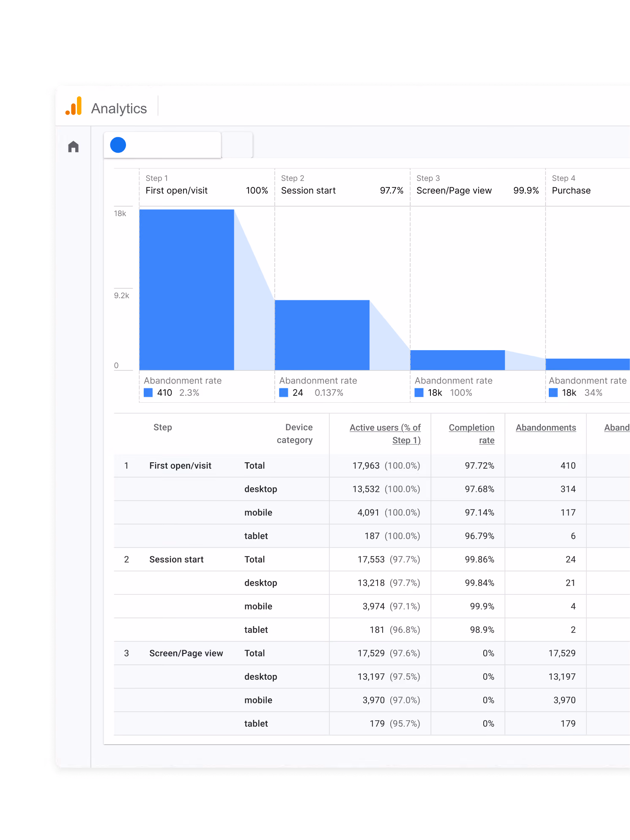Screen dimensions: 630x840
Task: Click the 117 mobile abandonments value
Action: coord(568,513)
